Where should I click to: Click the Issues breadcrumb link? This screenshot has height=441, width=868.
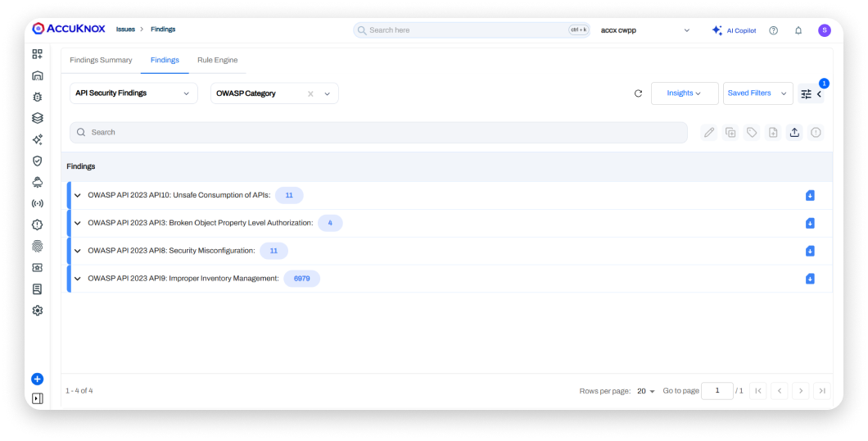coord(125,30)
